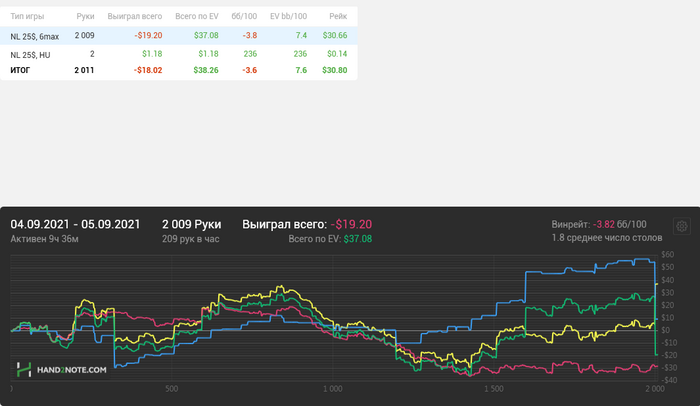Click the '-$40' y-axis label
This screenshot has height=406, width=700.
[x=669, y=380]
